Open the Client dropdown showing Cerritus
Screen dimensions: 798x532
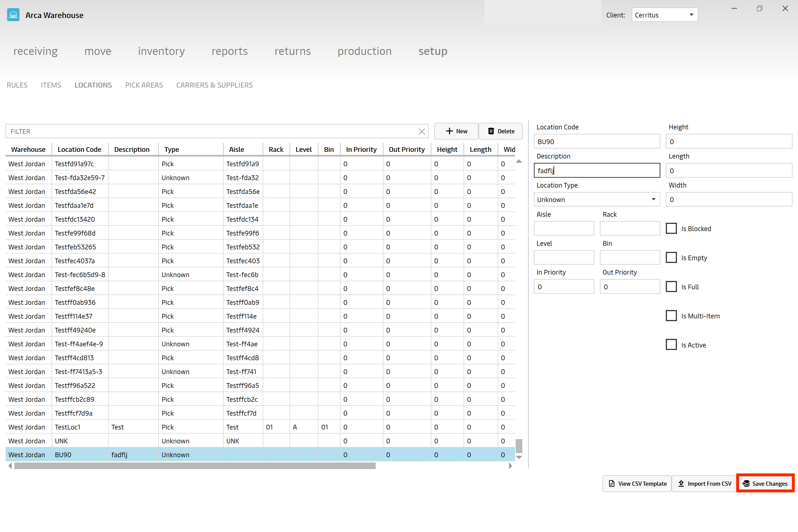pos(665,15)
